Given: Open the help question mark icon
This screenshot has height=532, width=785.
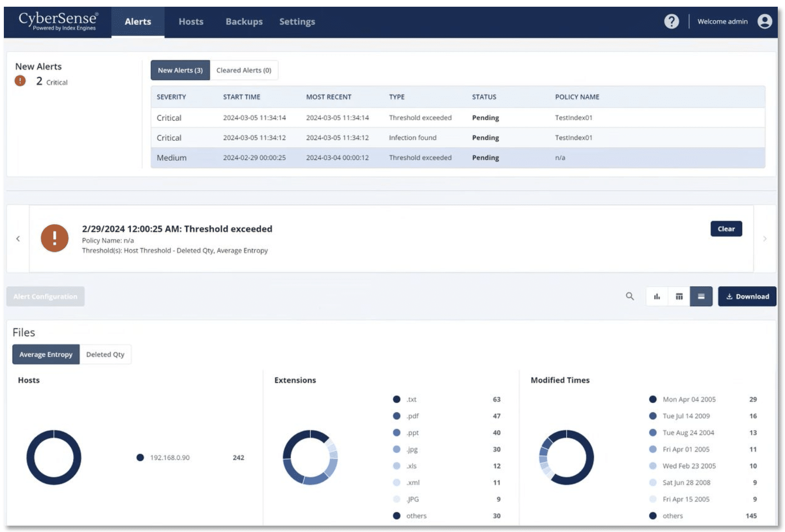Looking at the screenshot, I should (x=671, y=22).
